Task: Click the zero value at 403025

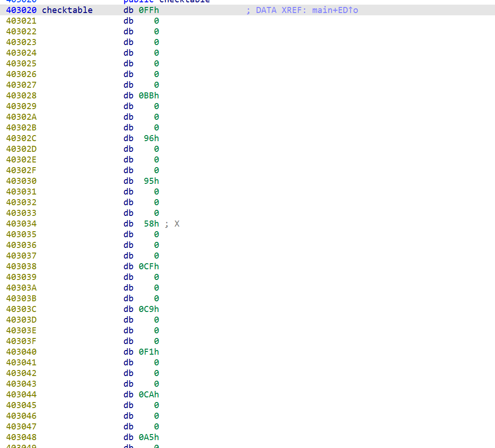Action: 156,64
